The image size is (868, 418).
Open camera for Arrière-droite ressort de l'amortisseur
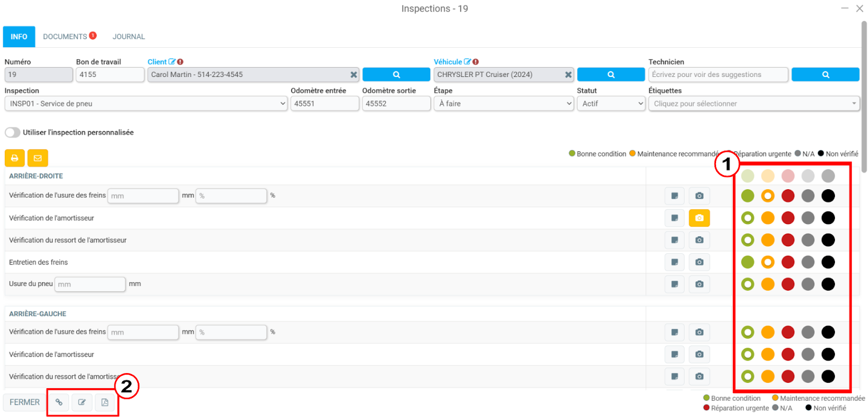tap(699, 240)
